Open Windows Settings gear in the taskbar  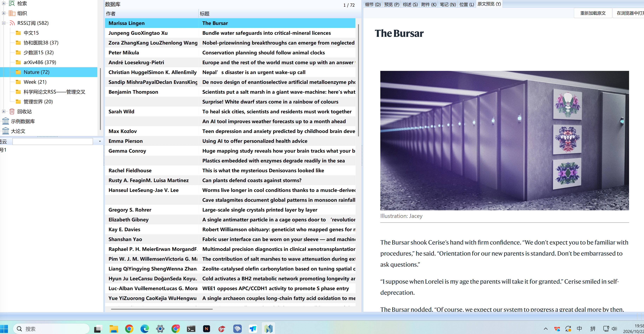click(x=160, y=329)
